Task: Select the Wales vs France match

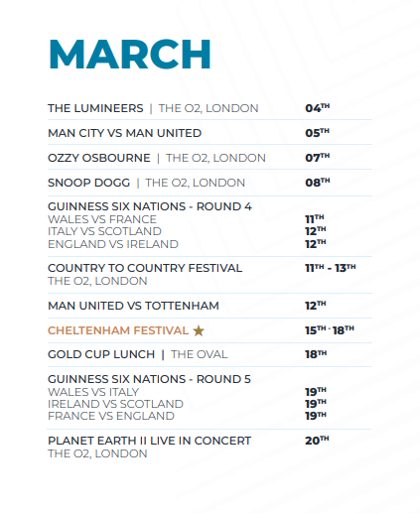Action: coord(102,219)
